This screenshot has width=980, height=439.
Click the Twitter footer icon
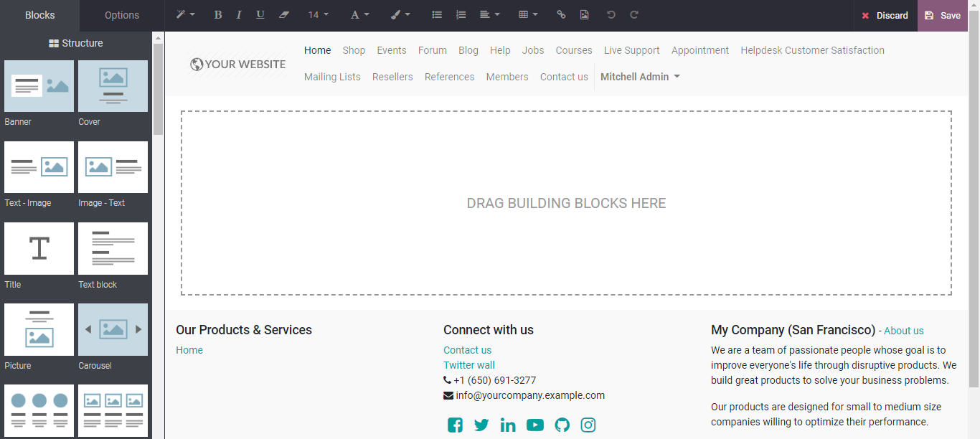[481, 425]
